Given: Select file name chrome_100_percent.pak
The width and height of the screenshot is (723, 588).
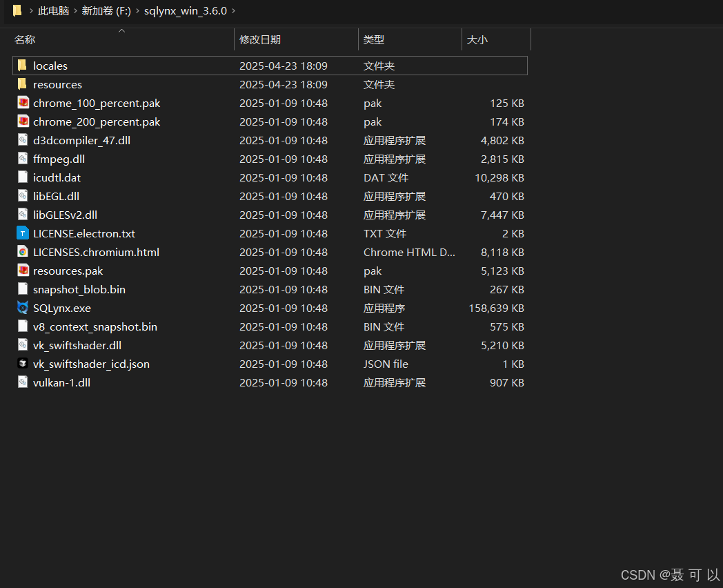Looking at the screenshot, I should [x=97, y=104].
